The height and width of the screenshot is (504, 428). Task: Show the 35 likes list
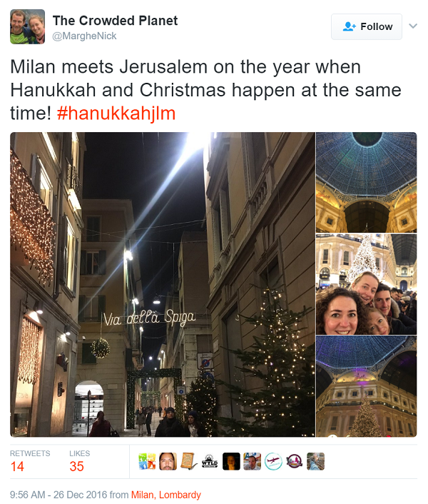point(80,461)
